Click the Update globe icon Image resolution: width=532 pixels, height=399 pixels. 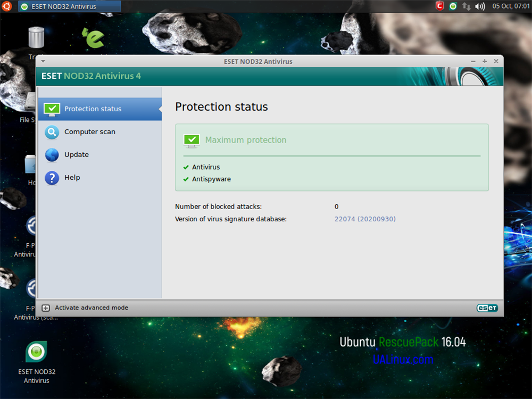pyautogui.click(x=52, y=155)
